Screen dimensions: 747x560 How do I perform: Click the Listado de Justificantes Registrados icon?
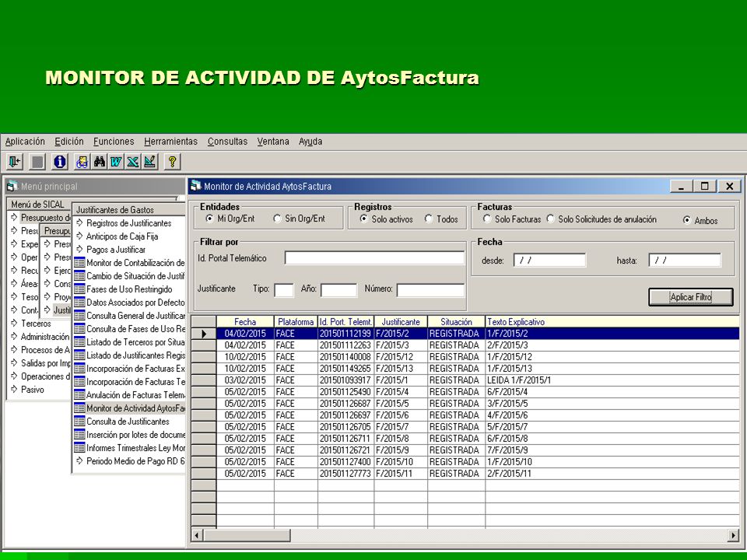79,355
